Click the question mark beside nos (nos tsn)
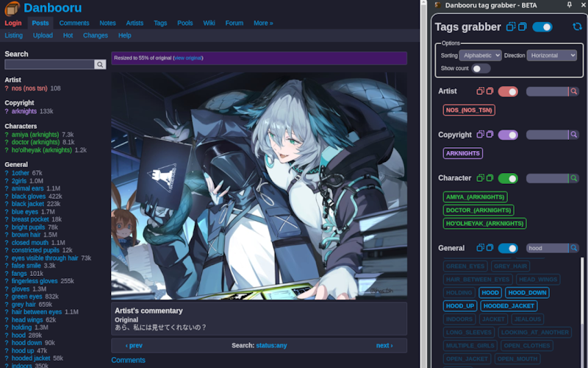This screenshot has height=368, width=588. tap(7, 88)
